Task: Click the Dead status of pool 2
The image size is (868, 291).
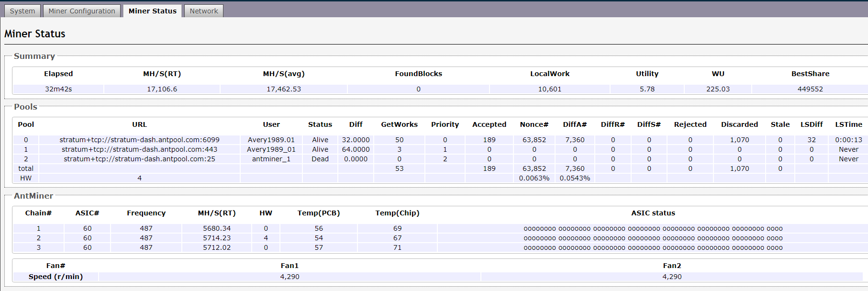Action: (320, 159)
